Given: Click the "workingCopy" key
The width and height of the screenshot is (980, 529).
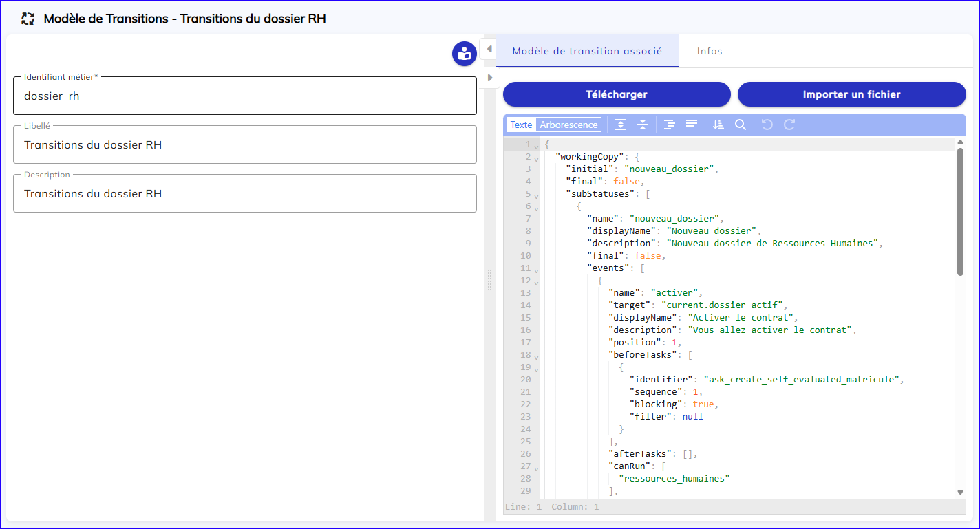Looking at the screenshot, I should click(x=590, y=156).
